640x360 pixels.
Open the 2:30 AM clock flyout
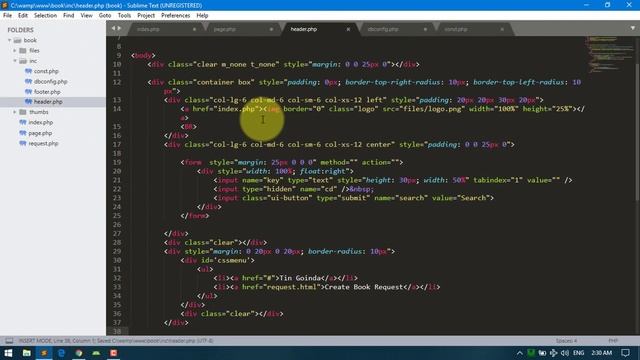(602, 353)
